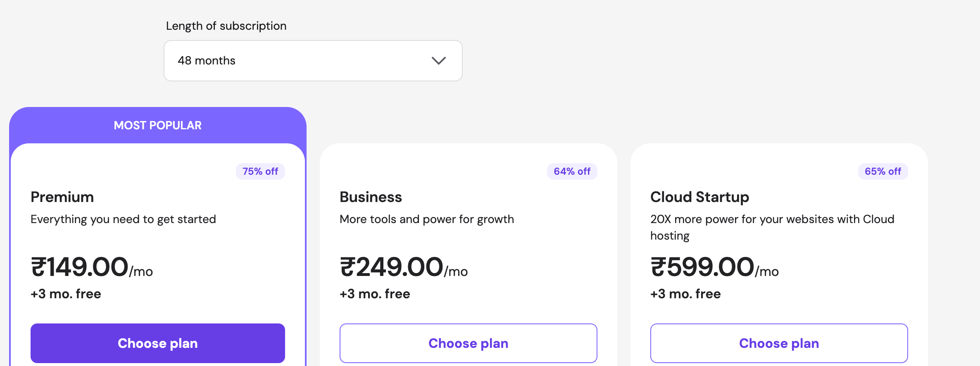Screen dimensions: 980x366
Task: Click the MOST POPULAR banner
Action: click(x=157, y=125)
